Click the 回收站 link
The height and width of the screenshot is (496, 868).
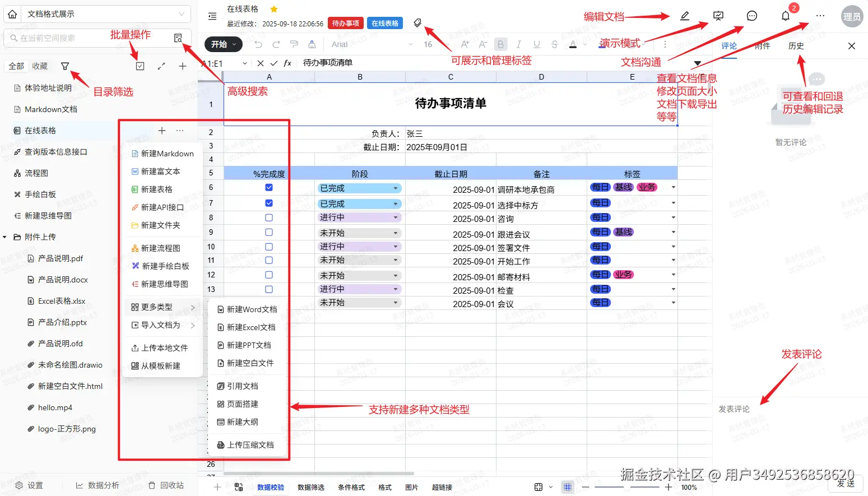click(166, 485)
